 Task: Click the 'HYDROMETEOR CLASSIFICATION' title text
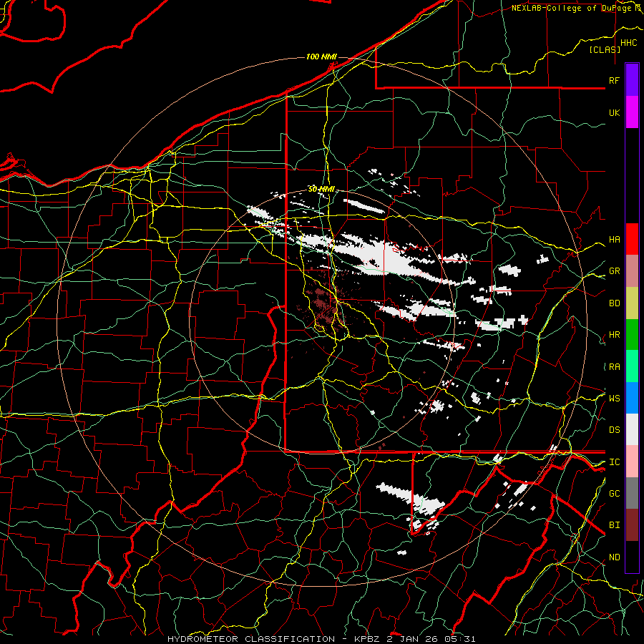tap(251, 639)
